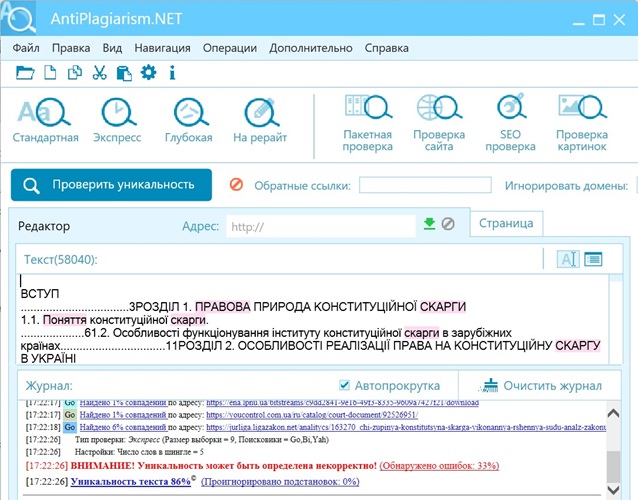Click Проверить уникальность button
The width and height of the screenshot is (638, 500).
pos(111,185)
